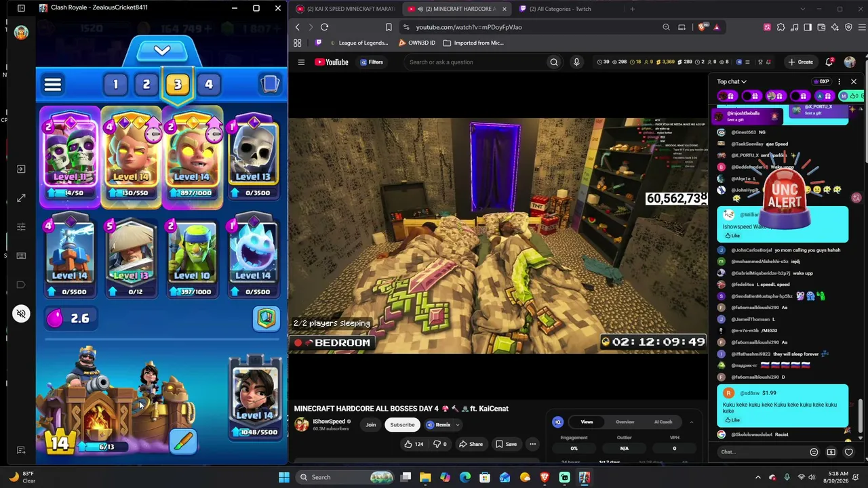Start voice search with the microphone
The width and height of the screenshot is (868, 488).
(x=576, y=62)
